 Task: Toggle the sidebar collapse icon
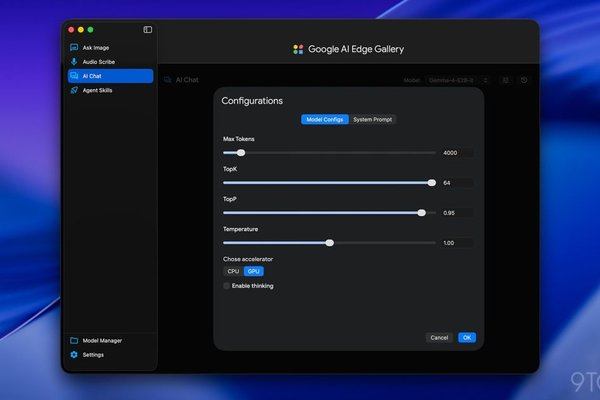point(148,29)
